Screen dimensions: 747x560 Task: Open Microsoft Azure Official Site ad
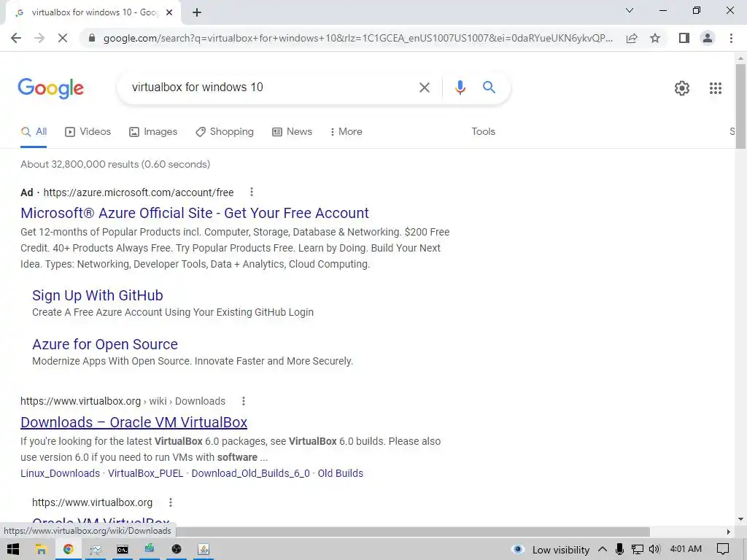click(x=194, y=213)
